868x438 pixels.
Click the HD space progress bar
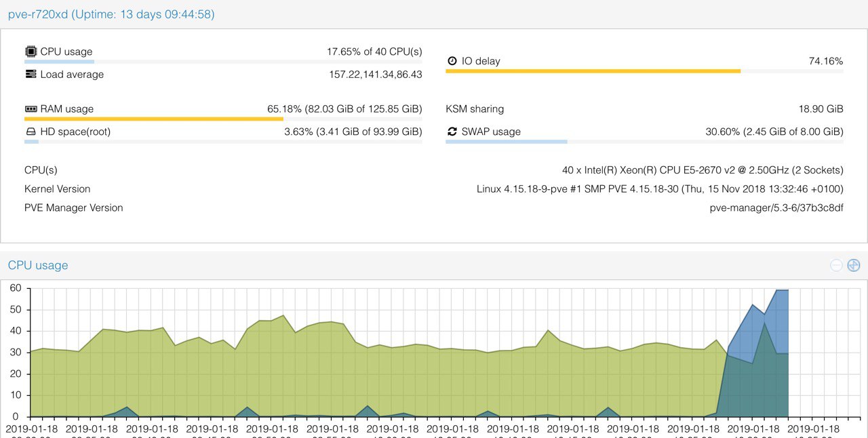point(223,142)
